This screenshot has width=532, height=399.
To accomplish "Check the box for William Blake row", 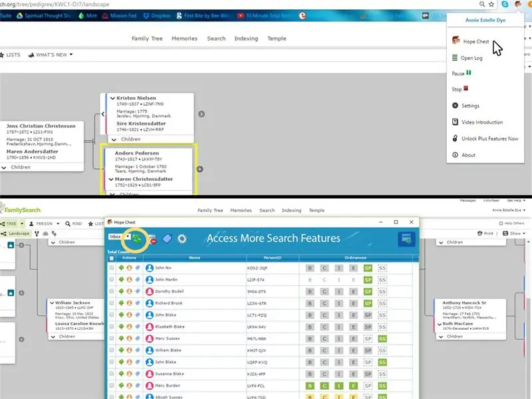I will coord(112,350).
